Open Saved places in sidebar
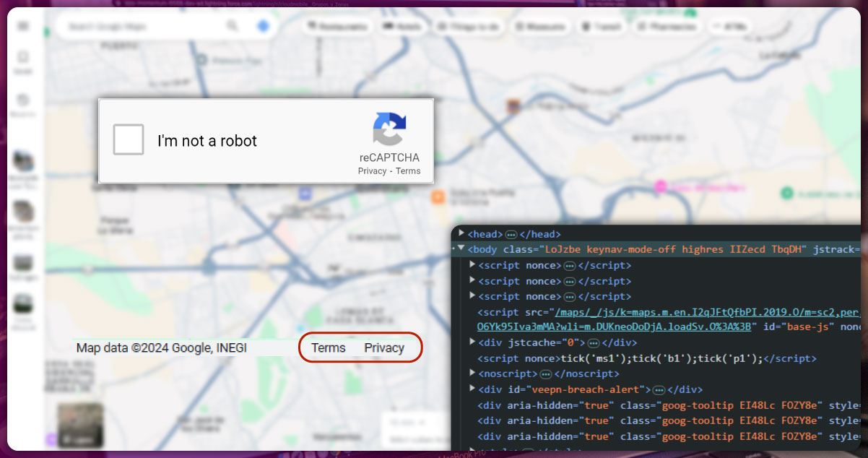The width and height of the screenshot is (868, 458). (23, 62)
